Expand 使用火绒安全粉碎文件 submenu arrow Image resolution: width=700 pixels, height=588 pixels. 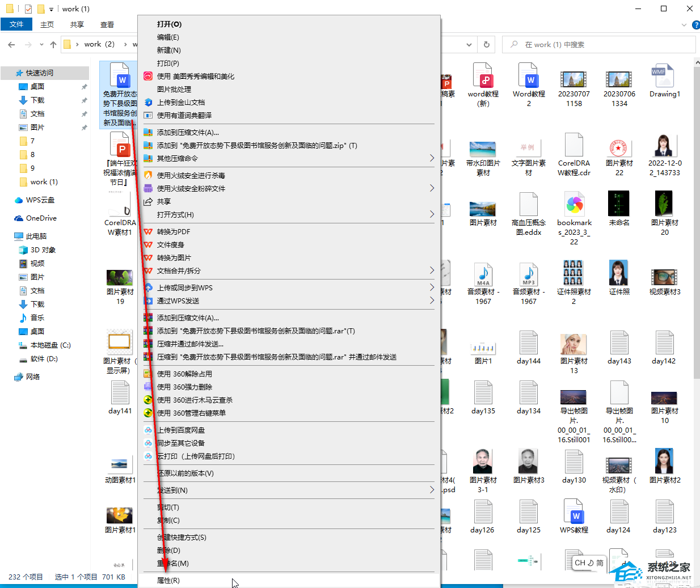coord(432,188)
